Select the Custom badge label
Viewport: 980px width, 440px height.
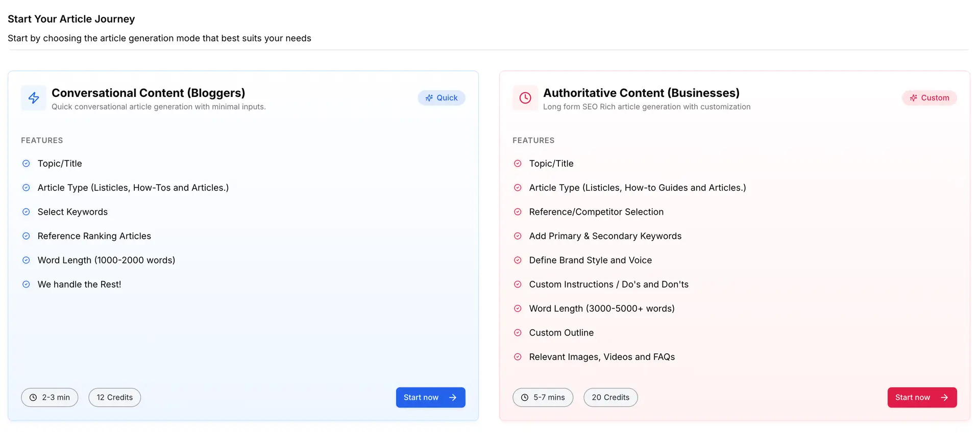tap(935, 98)
